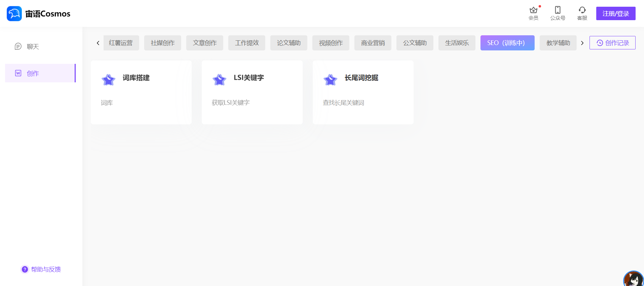The width and height of the screenshot is (644, 286).
Task: Click the 长尾词挖掘 star icon
Action: (x=331, y=80)
